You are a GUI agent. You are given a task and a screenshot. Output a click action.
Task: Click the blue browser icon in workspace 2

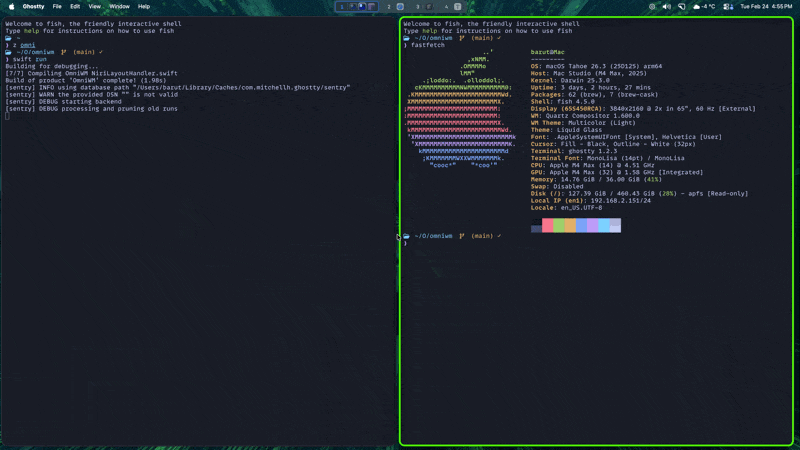tap(401, 7)
